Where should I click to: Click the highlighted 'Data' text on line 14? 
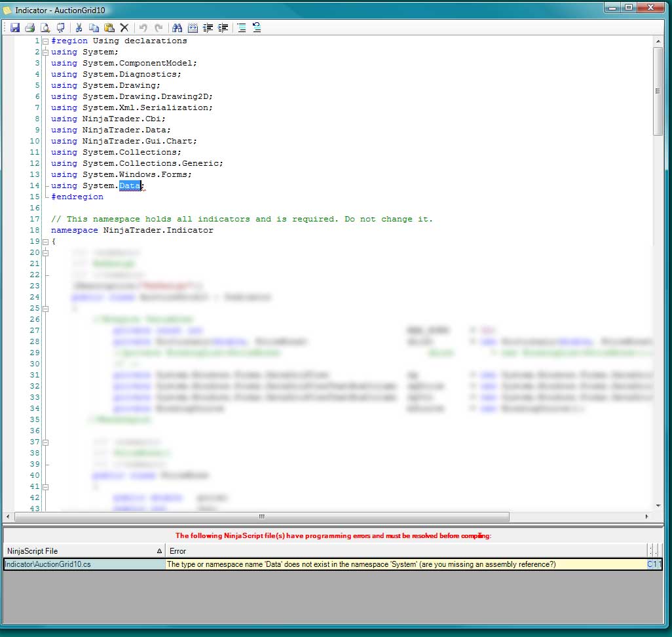click(x=130, y=186)
